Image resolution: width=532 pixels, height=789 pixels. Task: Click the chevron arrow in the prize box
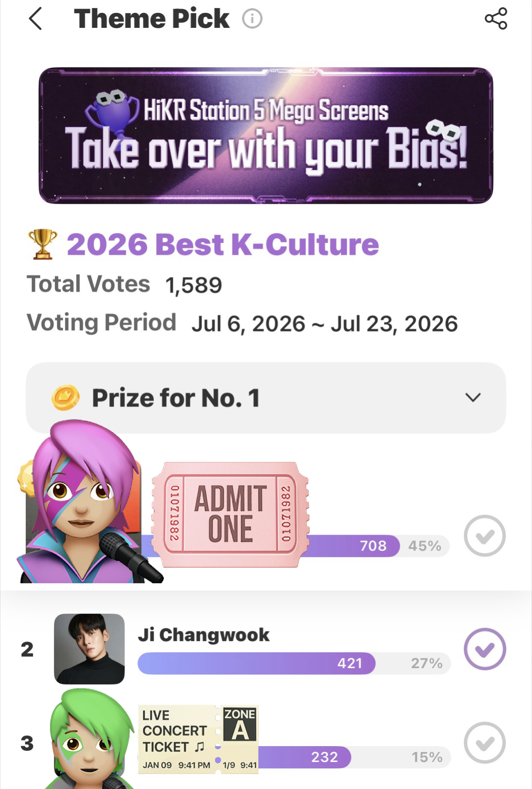pyautogui.click(x=473, y=398)
